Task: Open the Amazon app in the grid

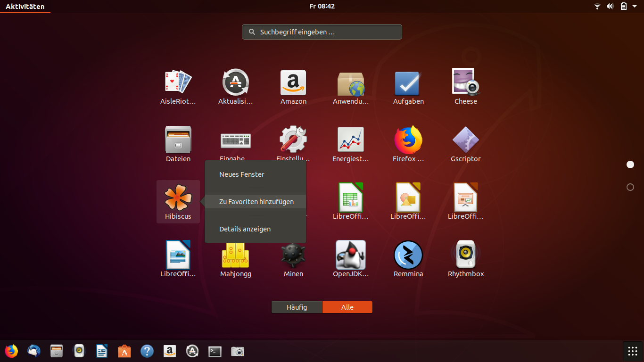Action: coord(293,82)
